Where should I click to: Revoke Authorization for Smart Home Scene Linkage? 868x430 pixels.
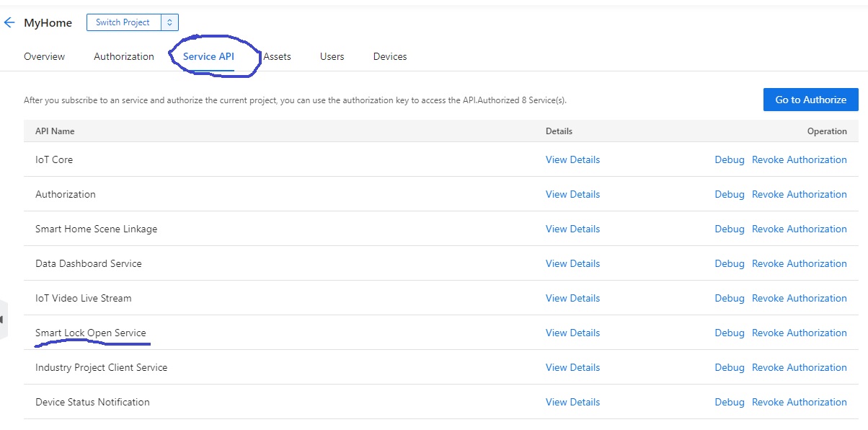click(x=799, y=229)
